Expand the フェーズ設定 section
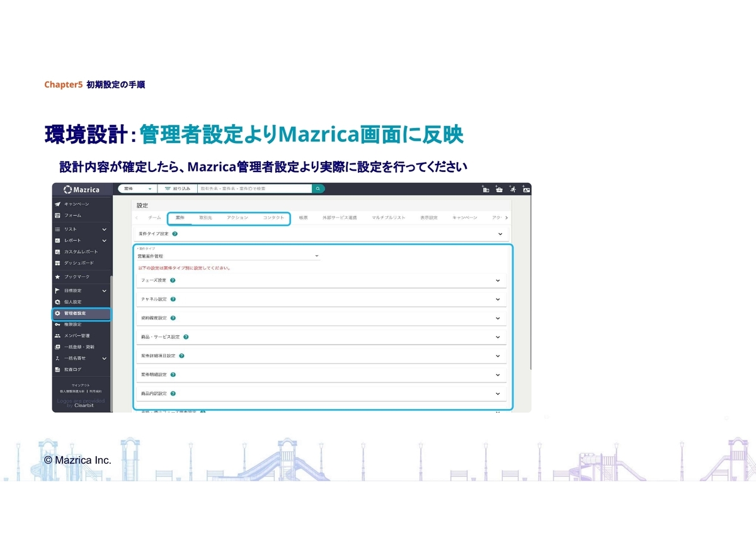 pyautogui.click(x=498, y=281)
